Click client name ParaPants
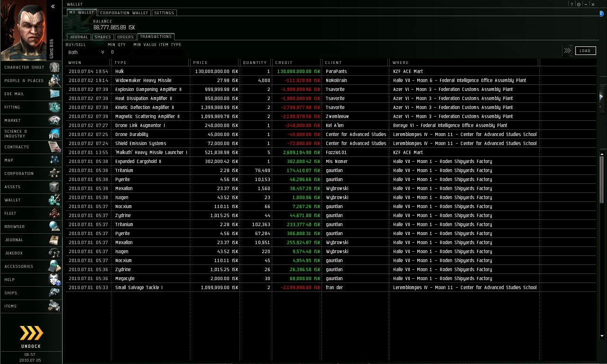 [336, 72]
